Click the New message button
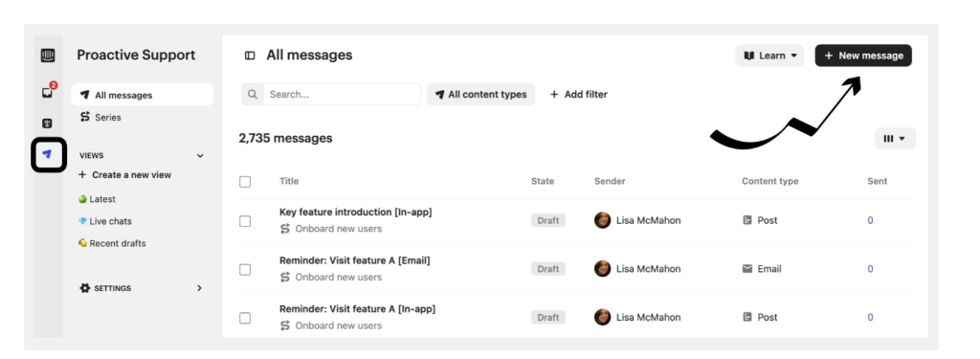This screenshot has height=359, width=980. (863, 56)
